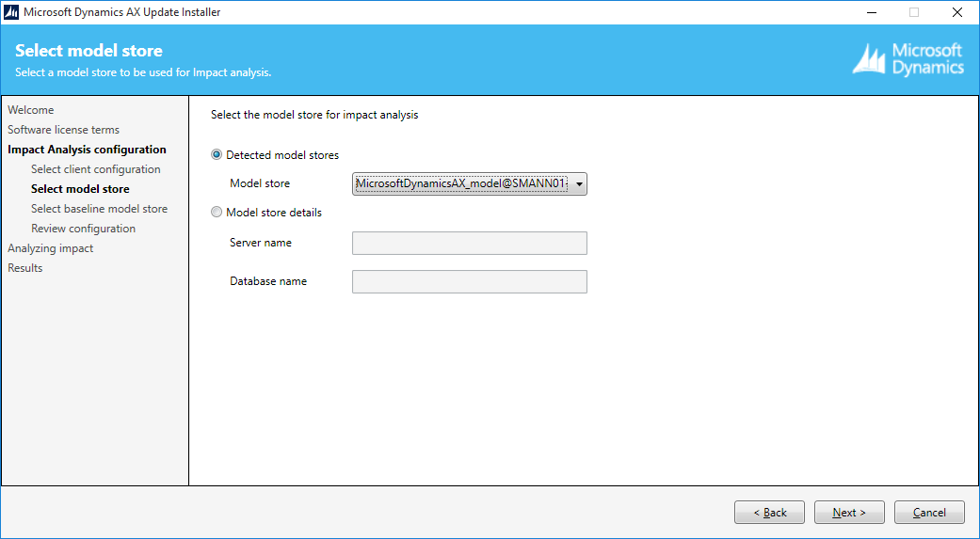The height and width of the screenshot is (539, 980).
Task: Open the Model store dropdown arrow
Action: (579, 184)
